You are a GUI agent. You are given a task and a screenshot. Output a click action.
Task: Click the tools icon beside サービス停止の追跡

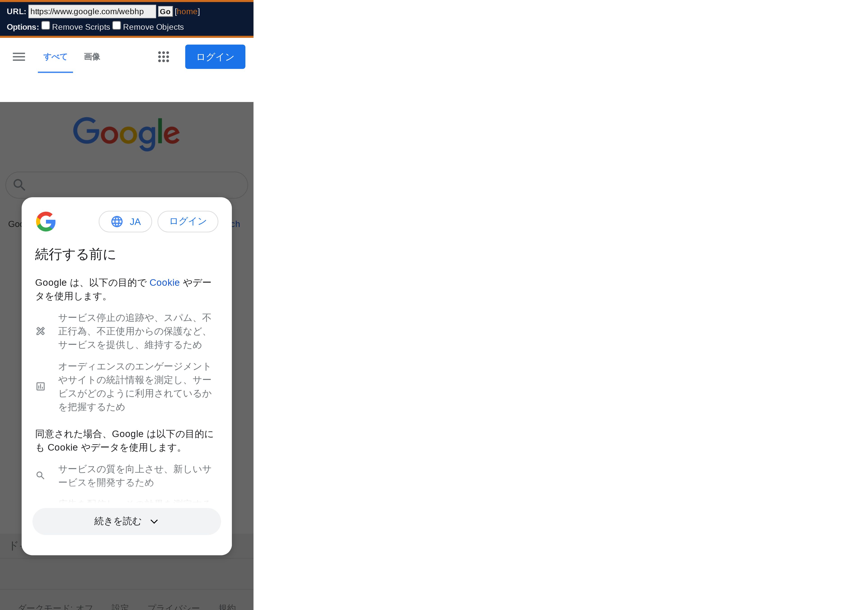click(41, 331)
